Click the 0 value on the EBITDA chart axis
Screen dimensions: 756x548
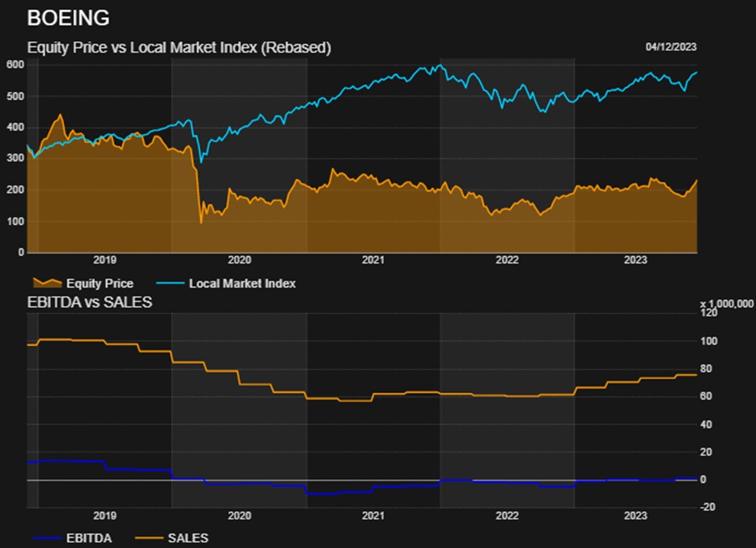pos(703,480)
